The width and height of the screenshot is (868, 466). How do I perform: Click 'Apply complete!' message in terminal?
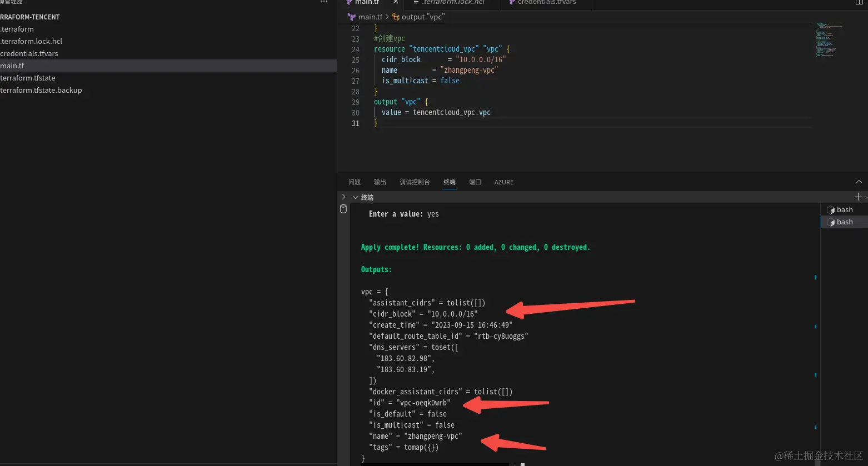coord(476,247)
